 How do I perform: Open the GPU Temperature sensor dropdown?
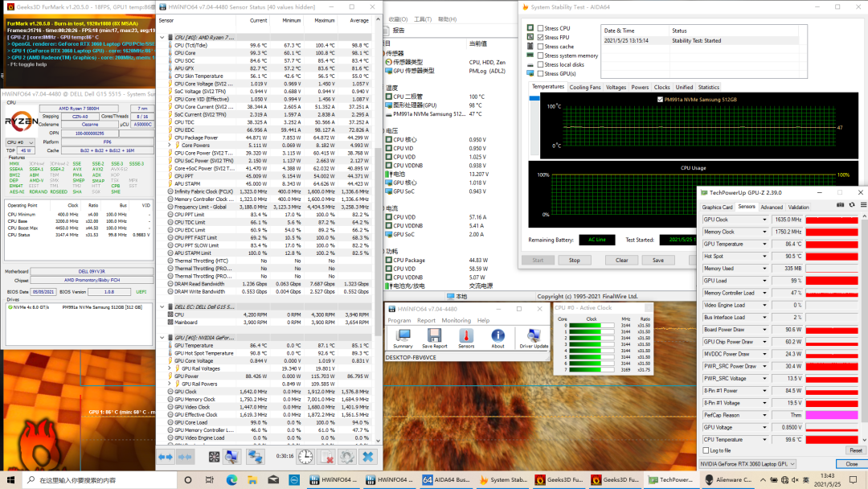point(764,244)
